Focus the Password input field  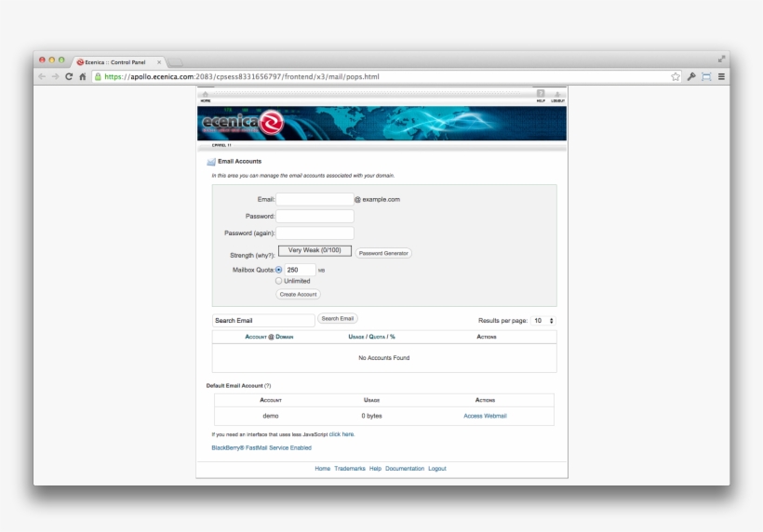tap(315, 216)
